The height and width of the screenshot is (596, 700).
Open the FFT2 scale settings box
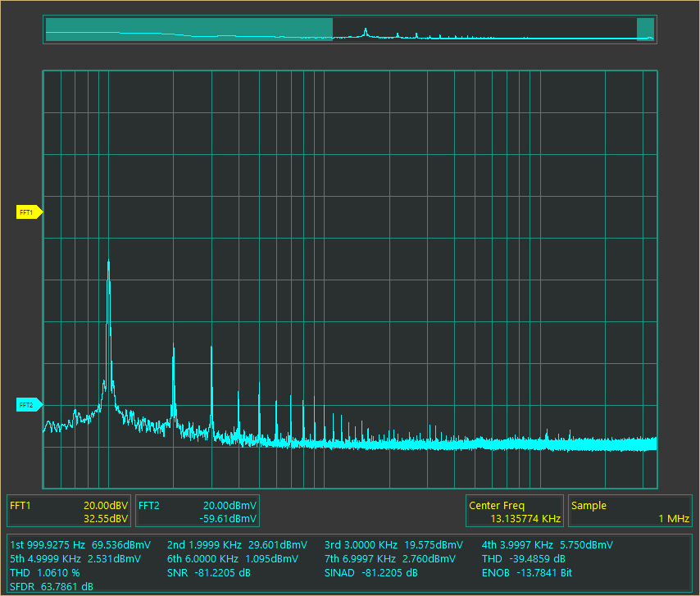coord(198,512)
